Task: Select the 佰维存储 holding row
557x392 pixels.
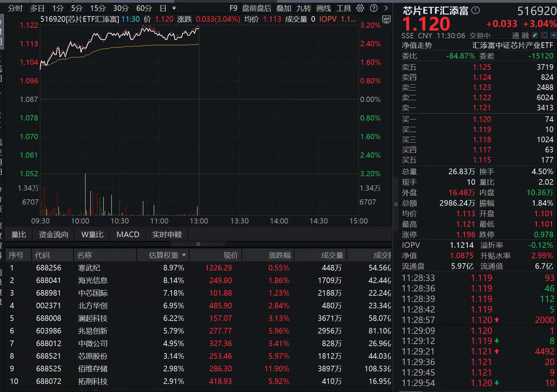Action: [x=199, y=369]
